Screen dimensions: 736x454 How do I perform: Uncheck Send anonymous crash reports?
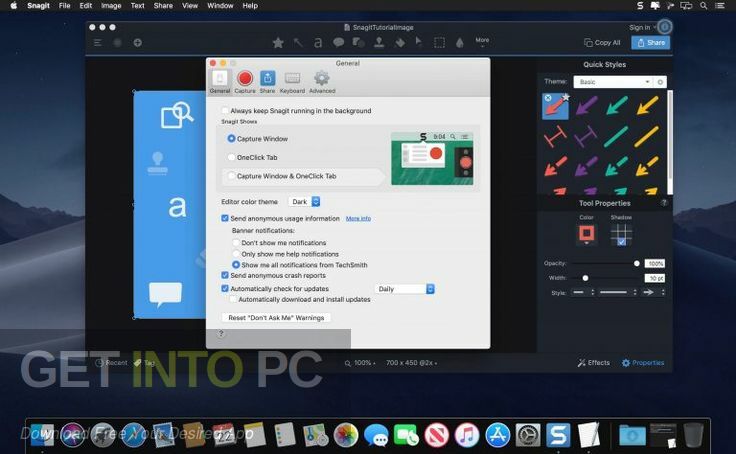tap(225, 276)
